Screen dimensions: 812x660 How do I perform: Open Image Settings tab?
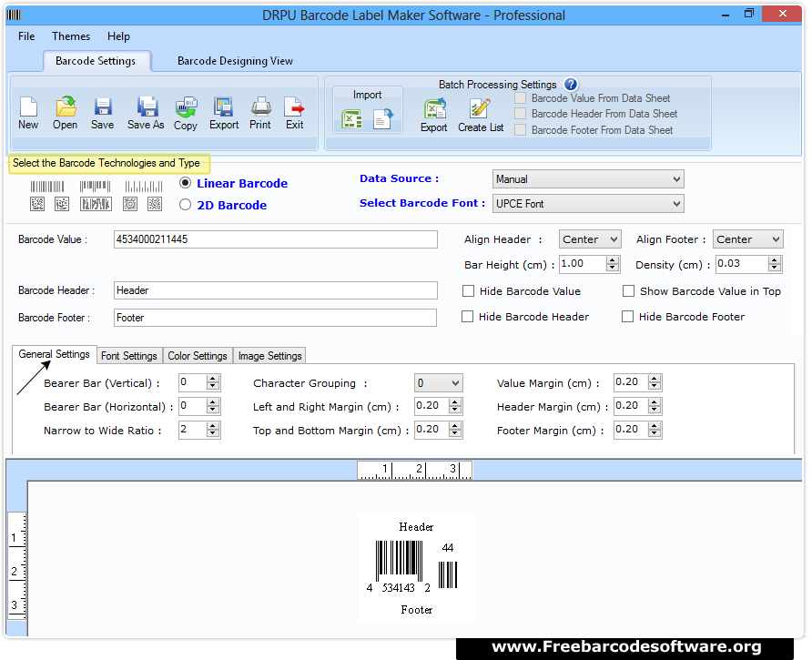pyautogui.click(x=269, y=356)
